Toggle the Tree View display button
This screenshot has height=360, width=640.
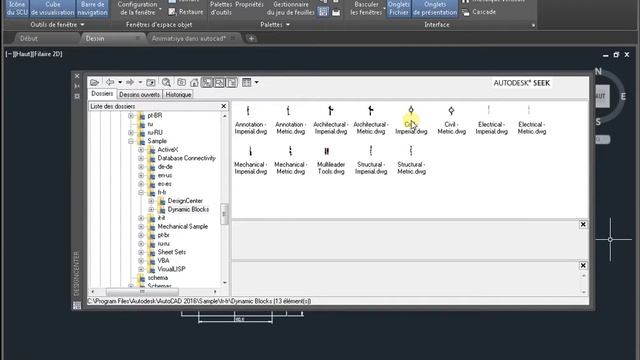207,82
